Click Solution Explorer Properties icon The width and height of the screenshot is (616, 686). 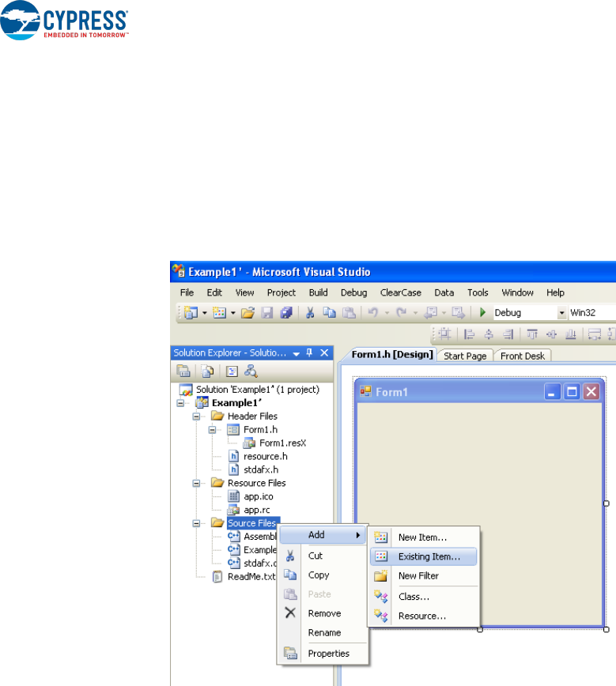pos(183,371)
